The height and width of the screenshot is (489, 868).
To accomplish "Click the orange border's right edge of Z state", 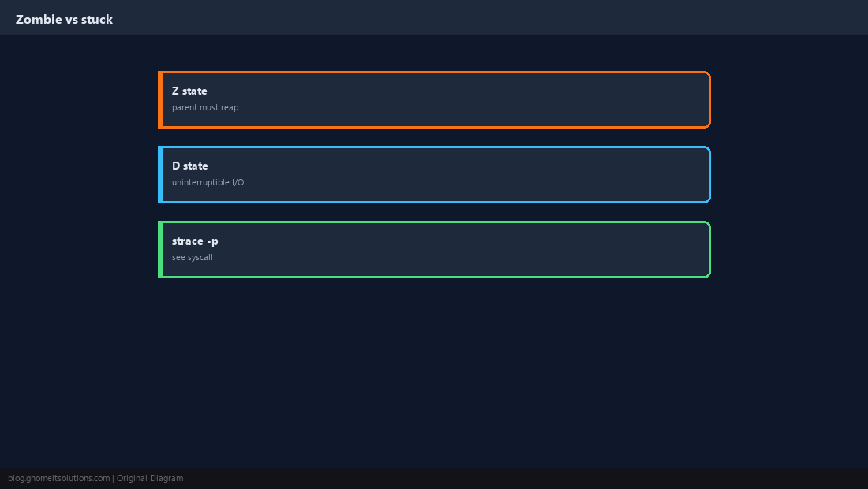I will [x=709, y=99].
